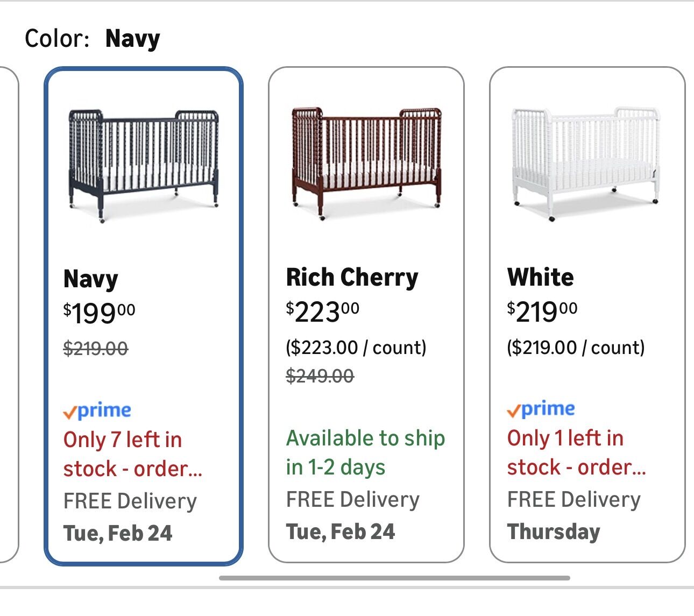Click the Prime logo on Navy card
Viewport: 694px width, 616px height.
(97, 411)
